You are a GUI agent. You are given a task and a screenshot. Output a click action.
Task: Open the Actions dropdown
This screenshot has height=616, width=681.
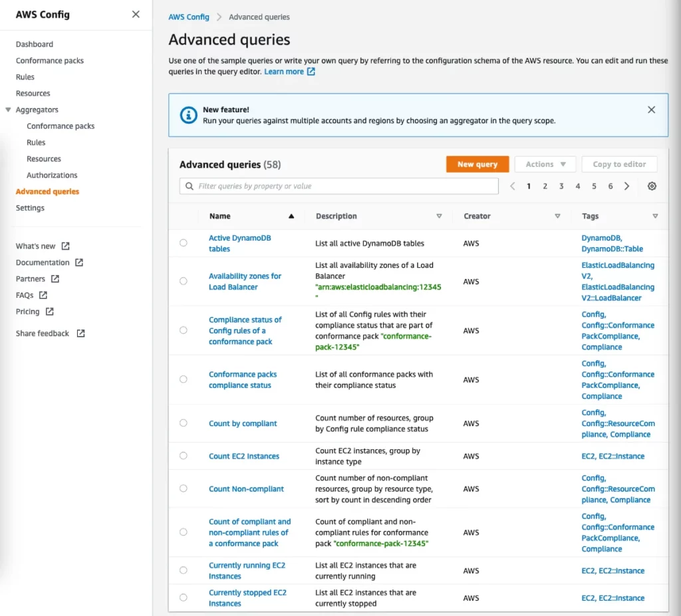[545, 165]
